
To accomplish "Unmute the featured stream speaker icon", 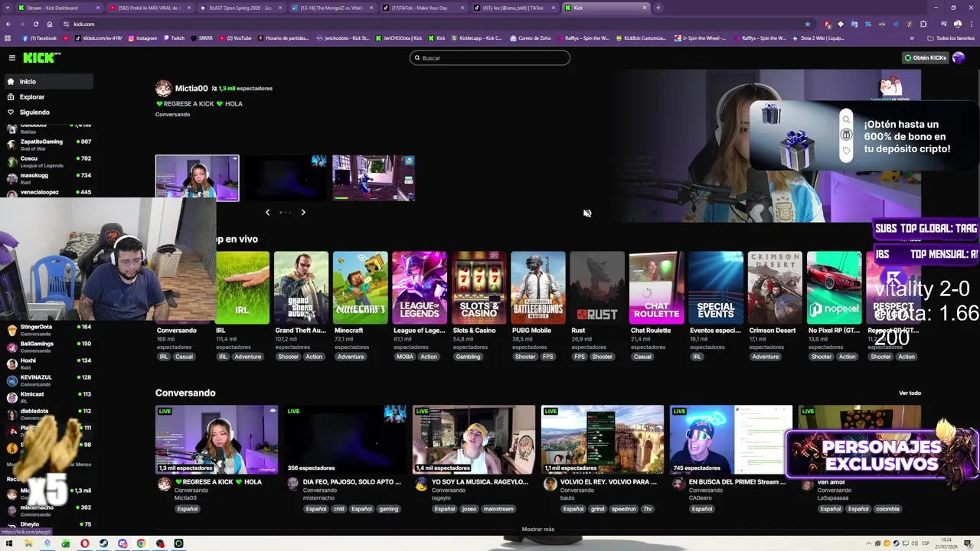I will pos(587,214).
